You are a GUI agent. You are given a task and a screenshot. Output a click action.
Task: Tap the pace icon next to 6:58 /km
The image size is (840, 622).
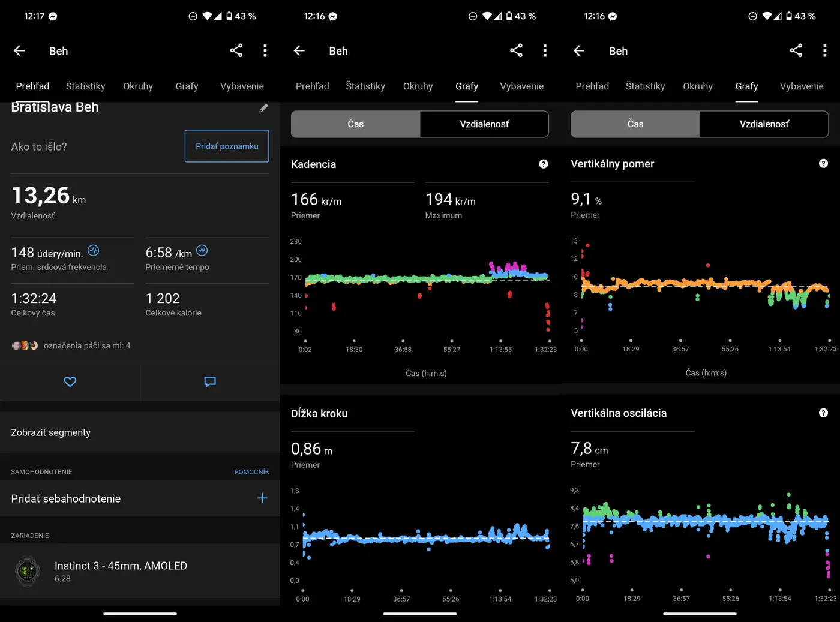click(202, 251)
